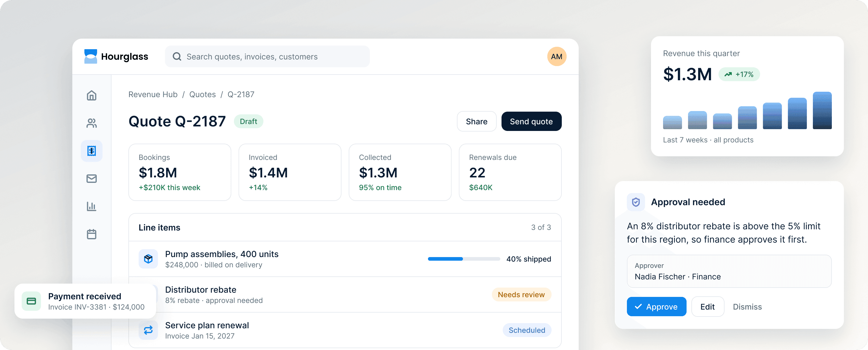Select the invoice dollar icon in sidebar
Image resolution: width=868 pixels, height=350 pixels.
(91, 151)
